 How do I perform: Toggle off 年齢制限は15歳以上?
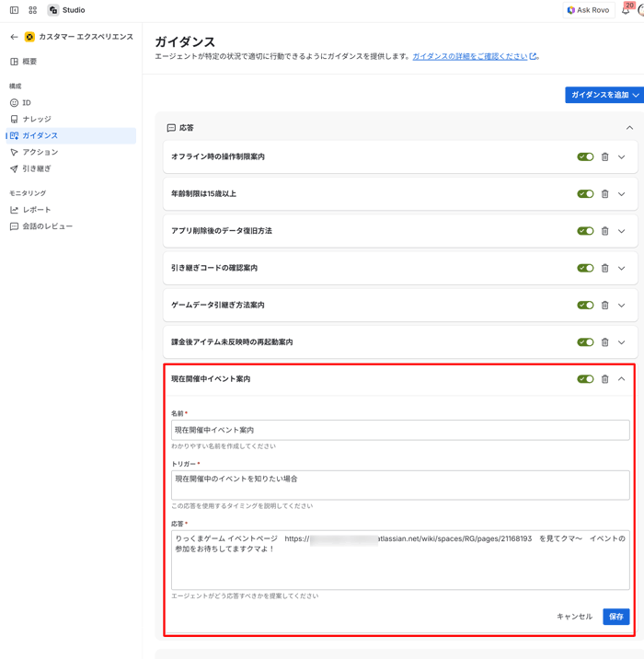point(585,194)
